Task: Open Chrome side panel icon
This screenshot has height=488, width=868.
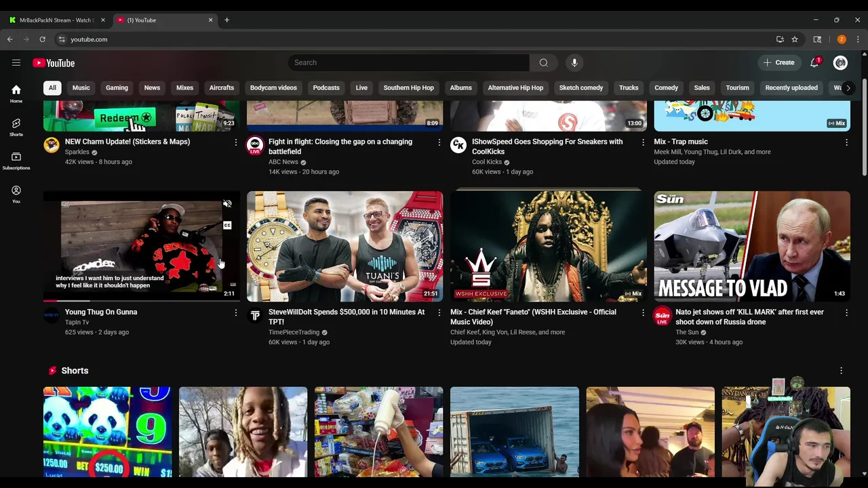Action: (817, 39)
